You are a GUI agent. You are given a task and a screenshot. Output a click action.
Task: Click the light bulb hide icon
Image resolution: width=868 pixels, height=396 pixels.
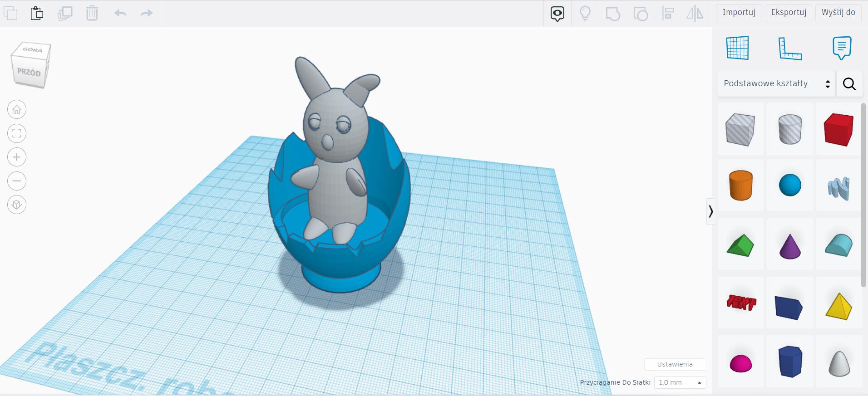pyautogui.click(x=585, y=14)
